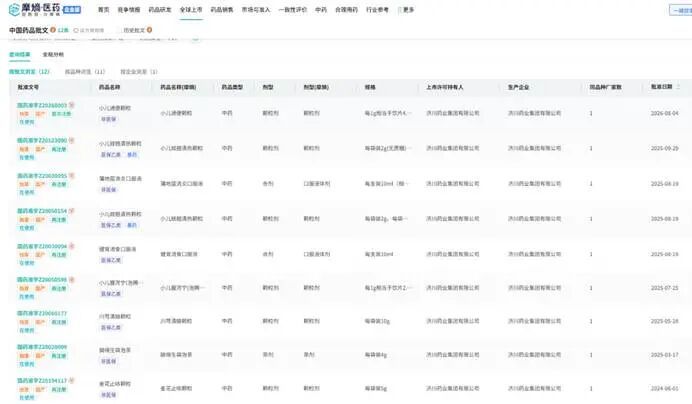Click the 批准文号 column header
The height and width of the screenshot is (404, 692).
tap(28, 87)
